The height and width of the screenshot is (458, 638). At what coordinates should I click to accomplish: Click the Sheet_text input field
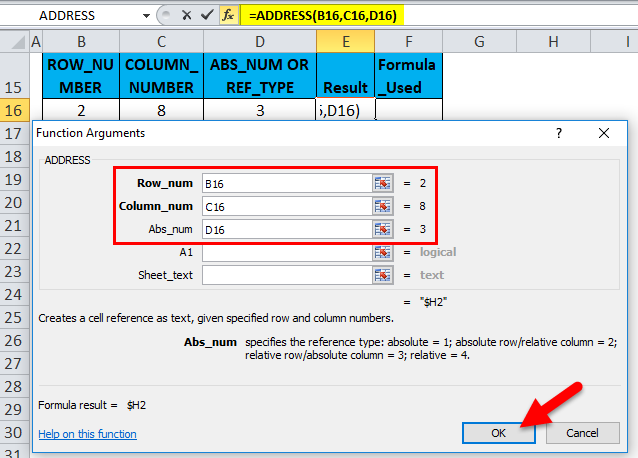287,275
